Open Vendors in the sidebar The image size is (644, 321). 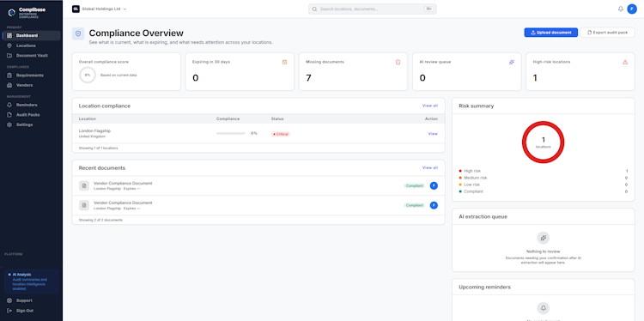coord(31,85)
